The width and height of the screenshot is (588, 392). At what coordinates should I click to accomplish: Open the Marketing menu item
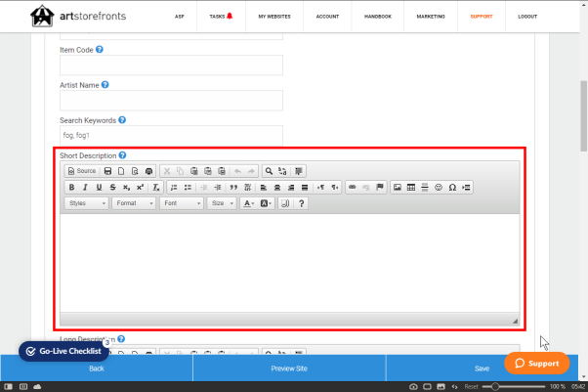(431, 17)
